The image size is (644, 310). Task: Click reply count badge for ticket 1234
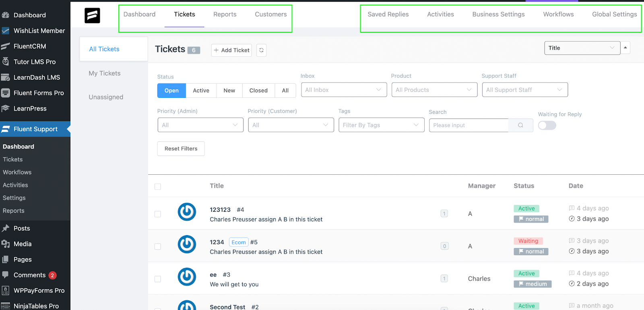click(444, 246)
